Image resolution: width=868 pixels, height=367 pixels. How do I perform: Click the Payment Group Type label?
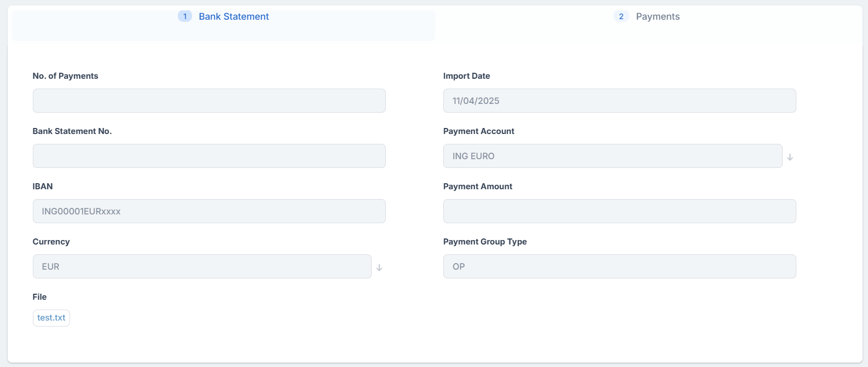pos(485,242)
